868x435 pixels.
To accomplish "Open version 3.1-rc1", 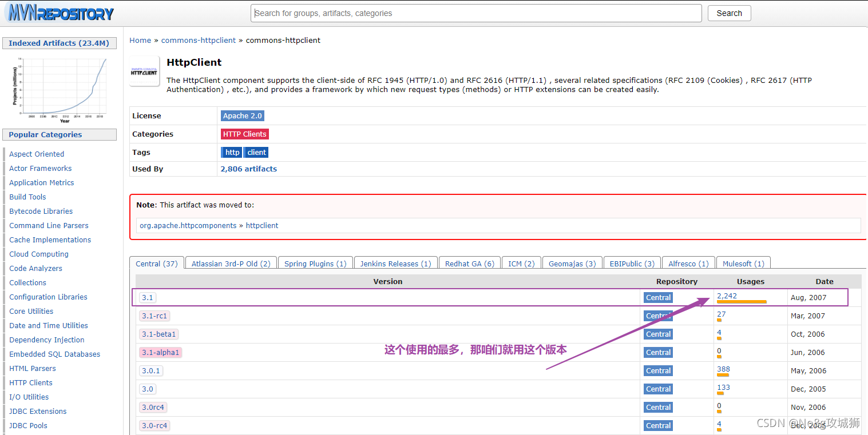I will [x=154, y=316].
